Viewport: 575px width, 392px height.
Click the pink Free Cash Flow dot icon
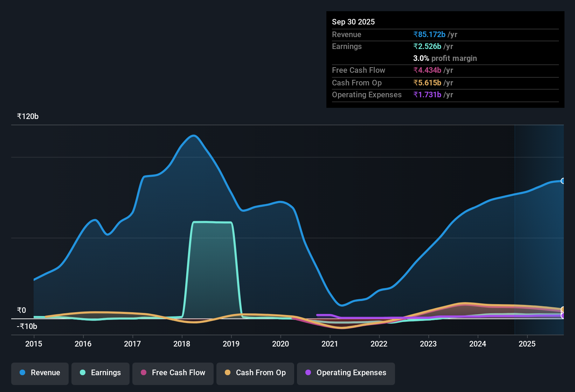[143, 373]
